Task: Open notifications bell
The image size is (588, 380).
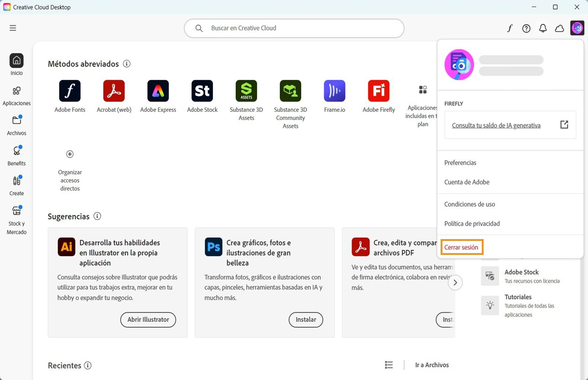Action: click(x=543, y=28)
